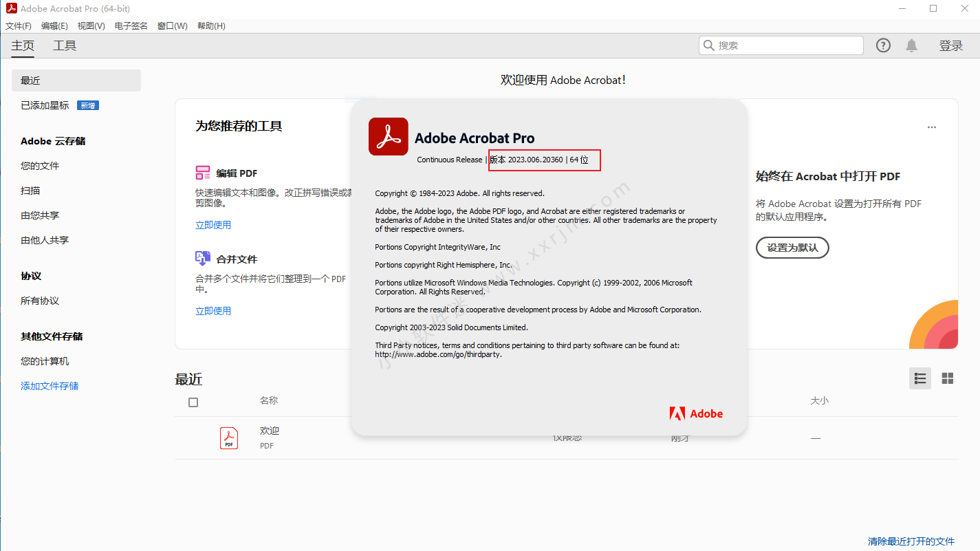Click 立即使用 link under 编辑 PDF
This screenshot has width=980, height=551.
[213, 225]
